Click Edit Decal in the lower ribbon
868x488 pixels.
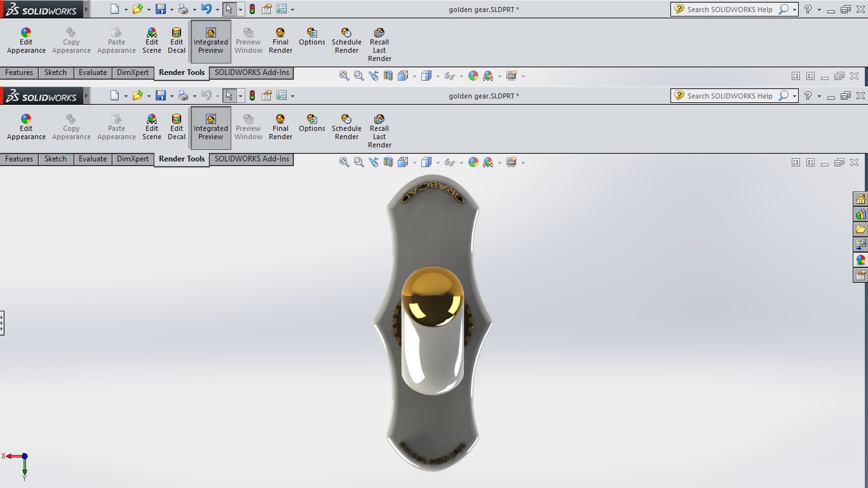(x=177, y=128)
